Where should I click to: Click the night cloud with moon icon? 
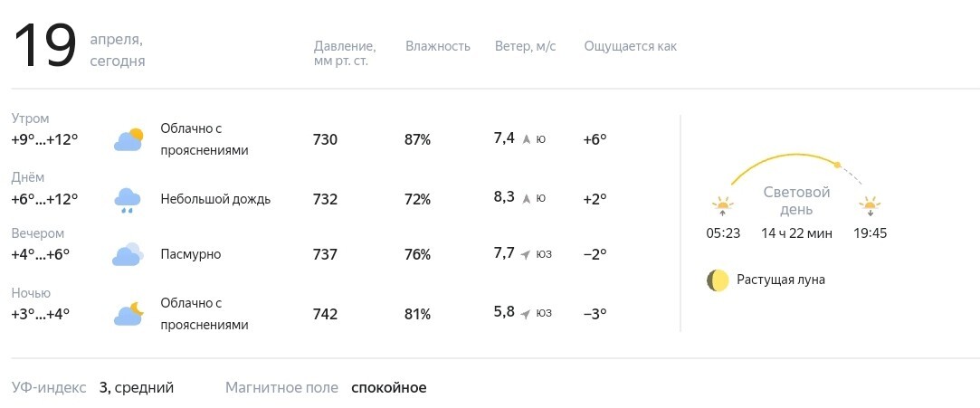(128, 314)
